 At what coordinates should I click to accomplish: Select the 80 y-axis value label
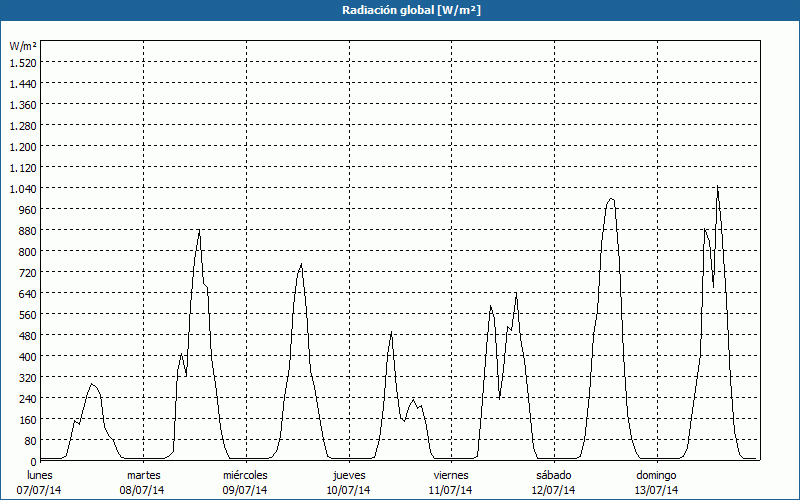coord(30,440)
